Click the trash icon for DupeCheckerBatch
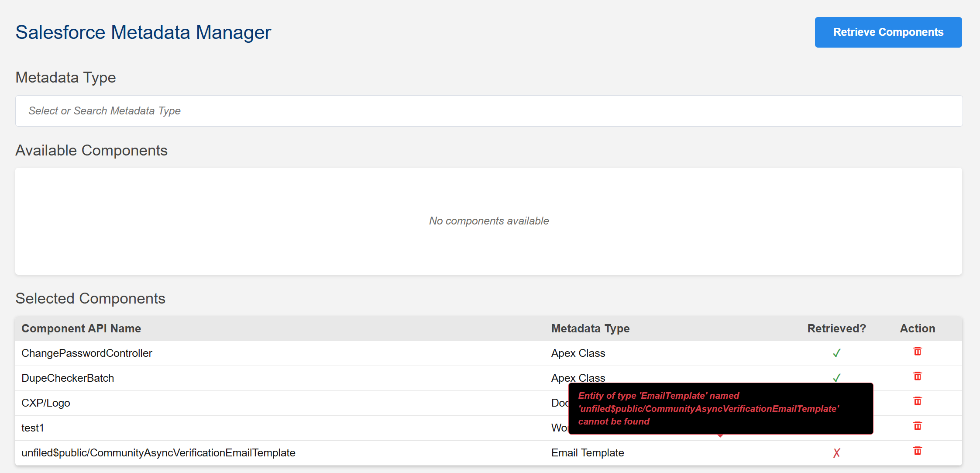This screenshot has height=473, width=980. [x=917, y=376]
